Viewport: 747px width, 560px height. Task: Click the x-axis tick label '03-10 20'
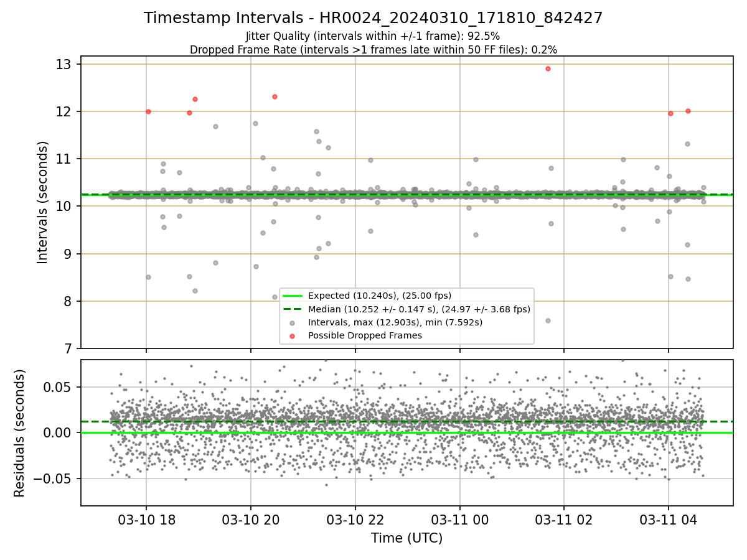pos(251,520)
